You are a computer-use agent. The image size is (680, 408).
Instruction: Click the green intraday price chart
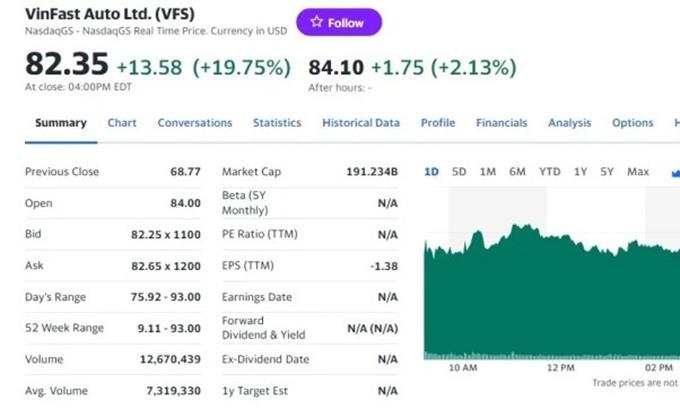pyautogui.click(x=552, y=295)
